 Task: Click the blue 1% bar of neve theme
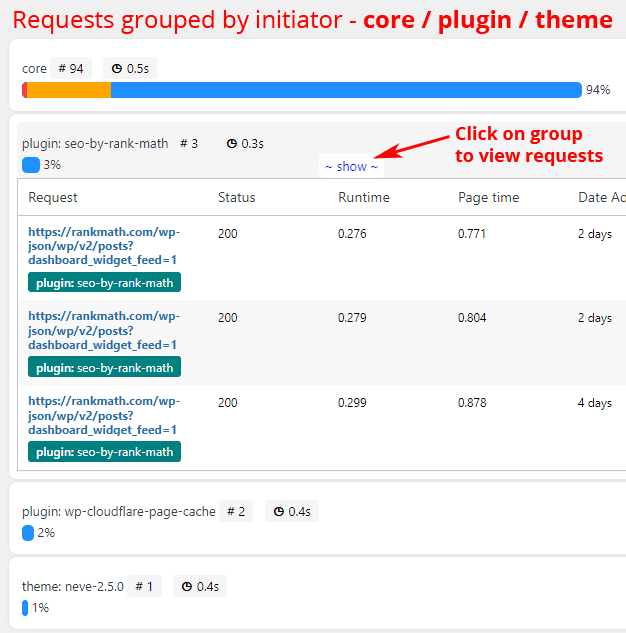coord(25,608)
